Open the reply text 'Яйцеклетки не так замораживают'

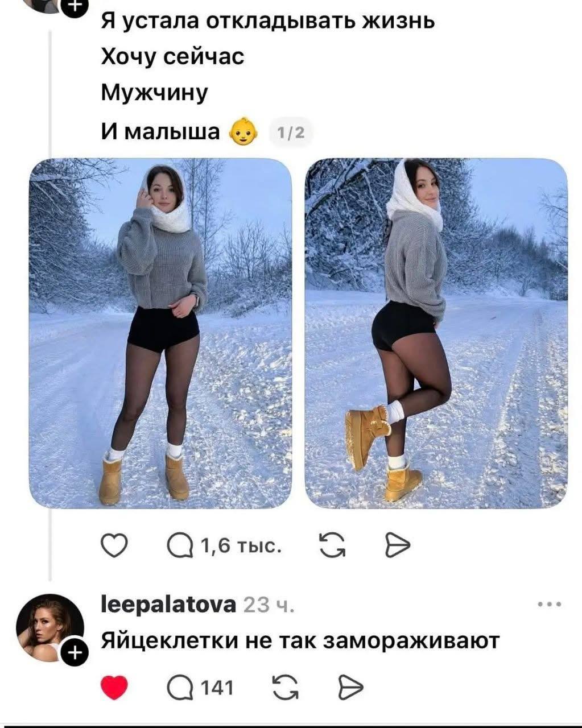pos(300,640)
